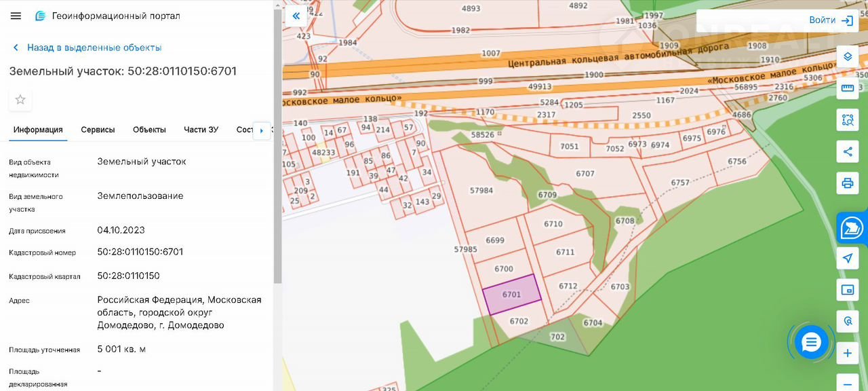Collapse the left info panel
Viewport: 868px width, 391px height.
pos(296,16)
